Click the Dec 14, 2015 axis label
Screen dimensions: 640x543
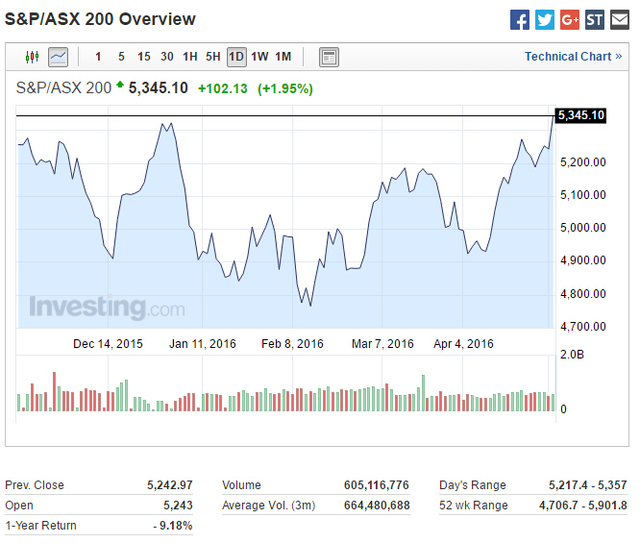(108, 344)
